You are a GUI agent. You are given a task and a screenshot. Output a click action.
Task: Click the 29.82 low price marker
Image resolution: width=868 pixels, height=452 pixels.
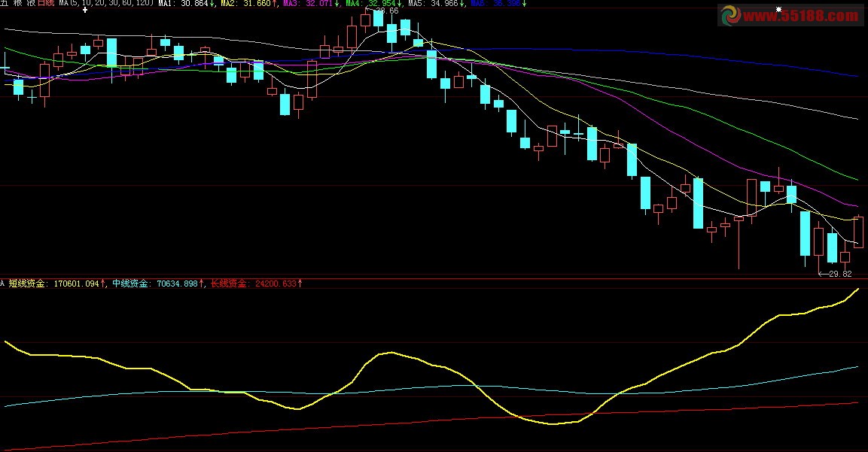(x=836, y=273)
